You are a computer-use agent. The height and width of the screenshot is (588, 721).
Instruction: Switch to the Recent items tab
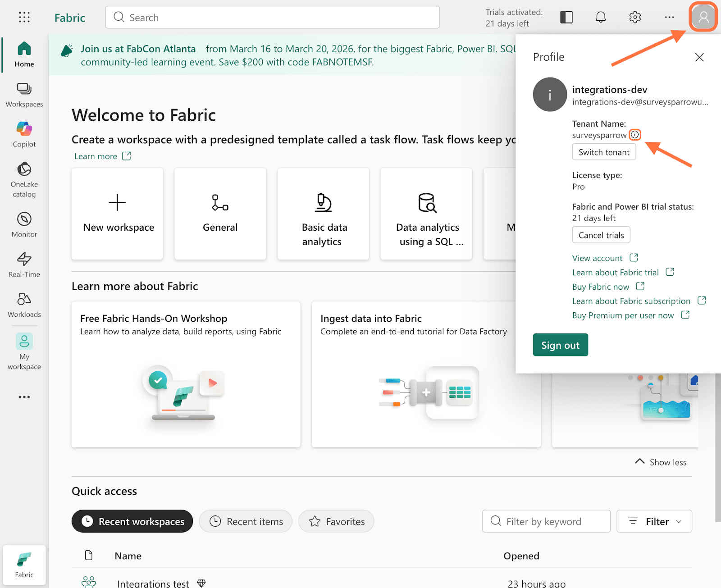tap(246, 521)
